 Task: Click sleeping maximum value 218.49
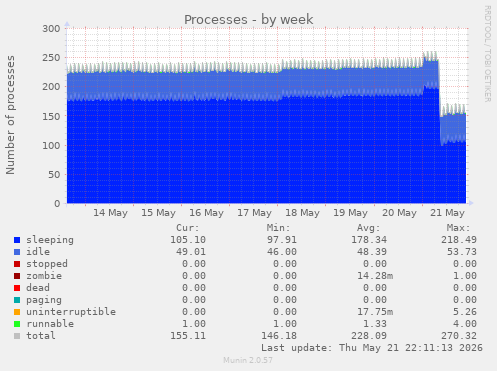[459, 240]
